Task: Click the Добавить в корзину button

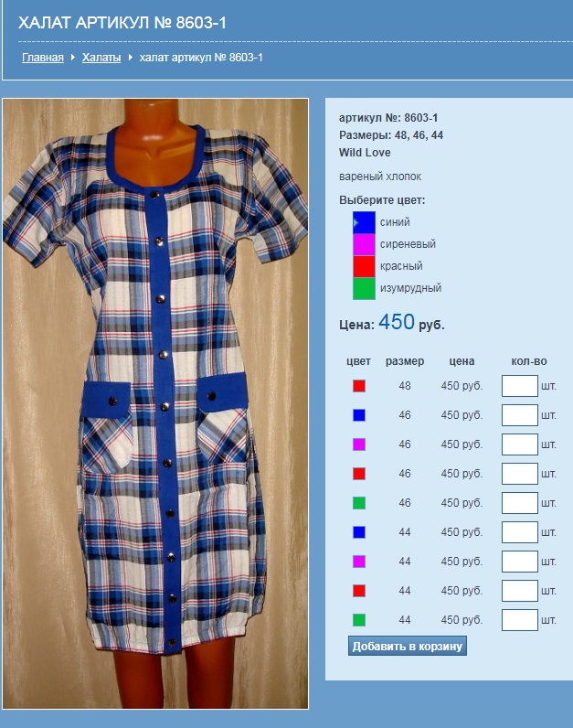Action: point(408,646)
